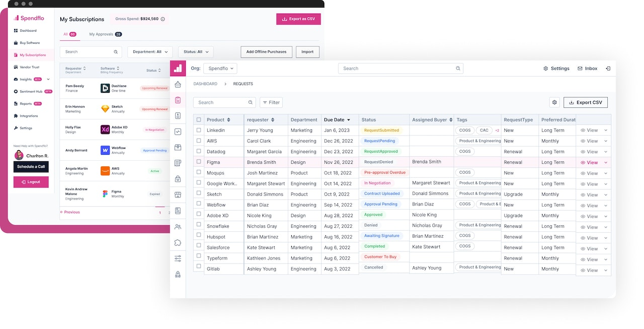Open the shopping basket sidebar icon
The height and width of the screenshot is (329, 644).
click(178, 84)
